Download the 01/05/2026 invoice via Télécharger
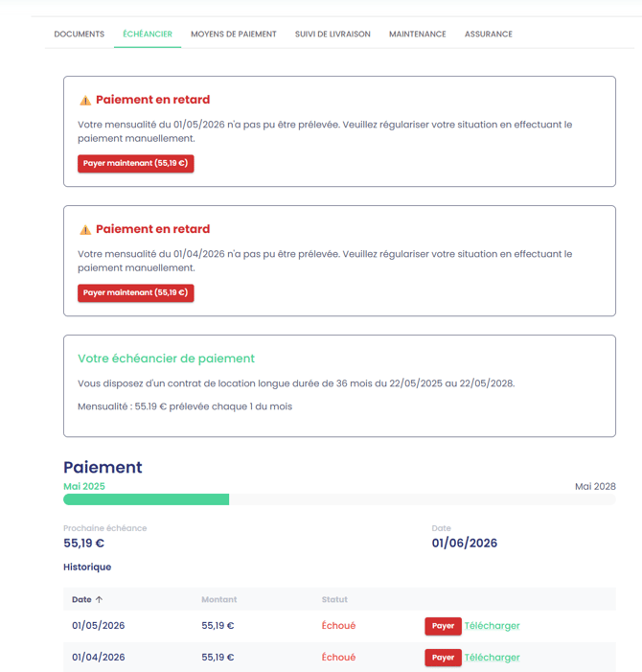This screenshot has width=642, height=672. coord(493,626)
